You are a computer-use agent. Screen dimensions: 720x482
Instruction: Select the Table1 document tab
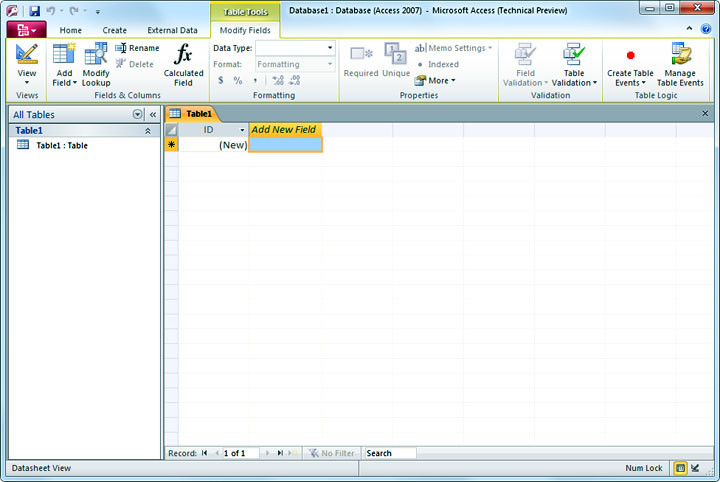point(193,114)
